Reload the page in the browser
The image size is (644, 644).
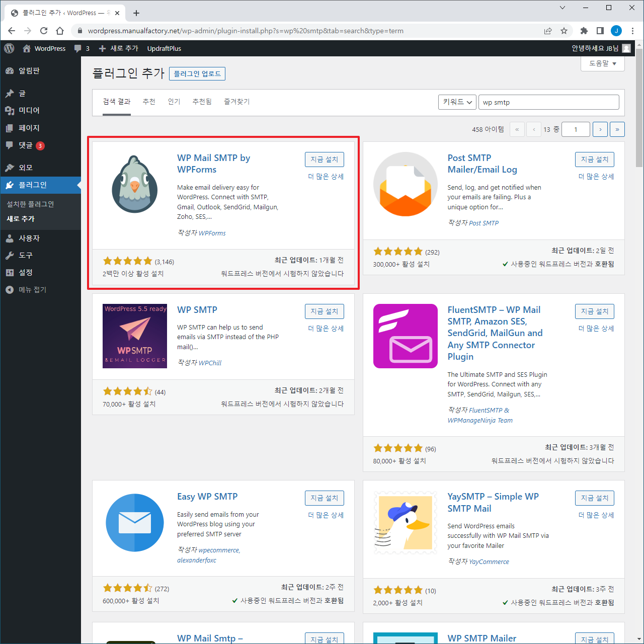44,31
